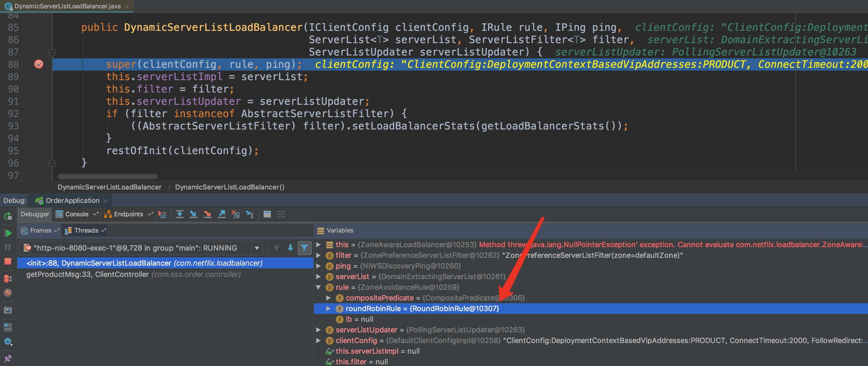Click the DynamicServerListLoadBalancer() breadcrumb

tap(229, 187)
